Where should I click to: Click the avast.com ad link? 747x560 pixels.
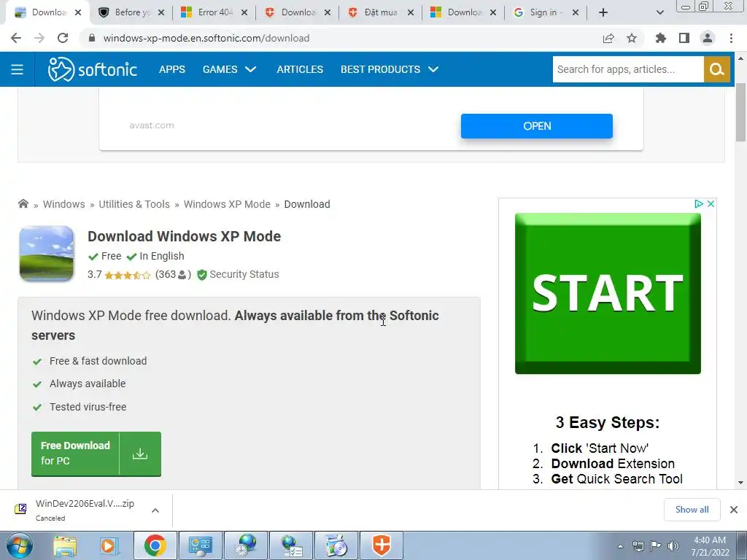152,125
